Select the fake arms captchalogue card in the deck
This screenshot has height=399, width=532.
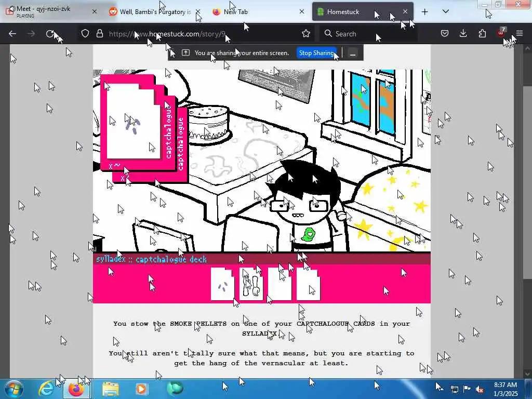(x=251, y=284)
